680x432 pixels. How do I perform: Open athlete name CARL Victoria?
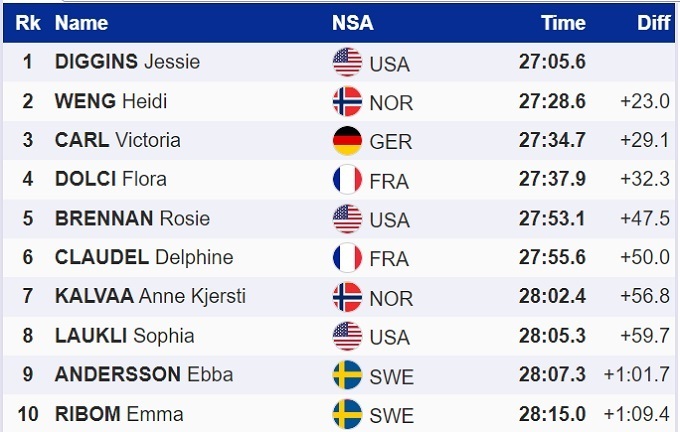117,140
